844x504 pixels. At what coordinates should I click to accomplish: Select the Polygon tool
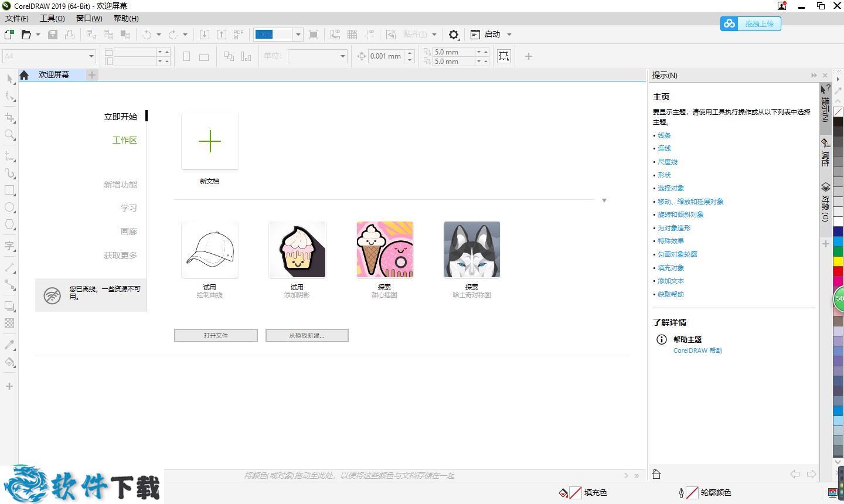[x=9, y=224]
